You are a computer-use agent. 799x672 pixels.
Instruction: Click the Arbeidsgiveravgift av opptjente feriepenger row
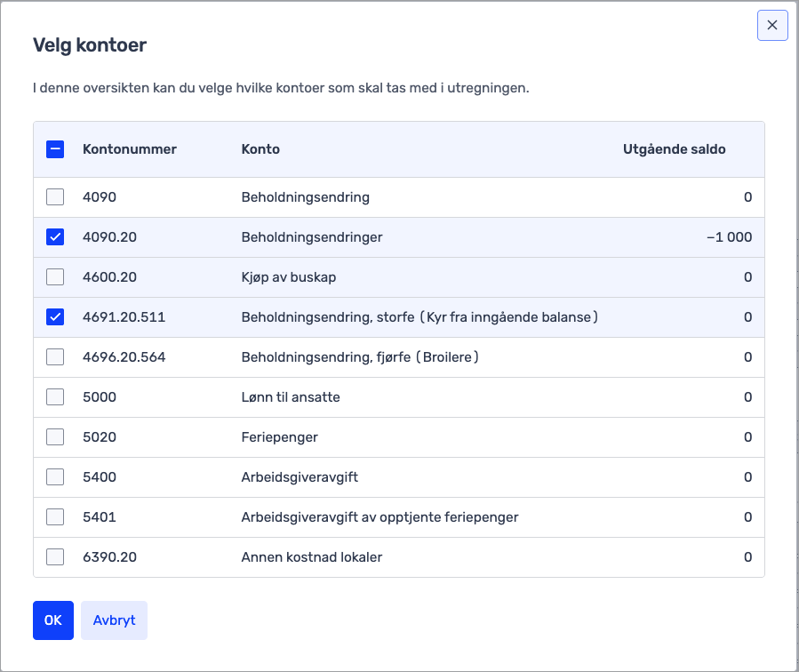point(380,517)
